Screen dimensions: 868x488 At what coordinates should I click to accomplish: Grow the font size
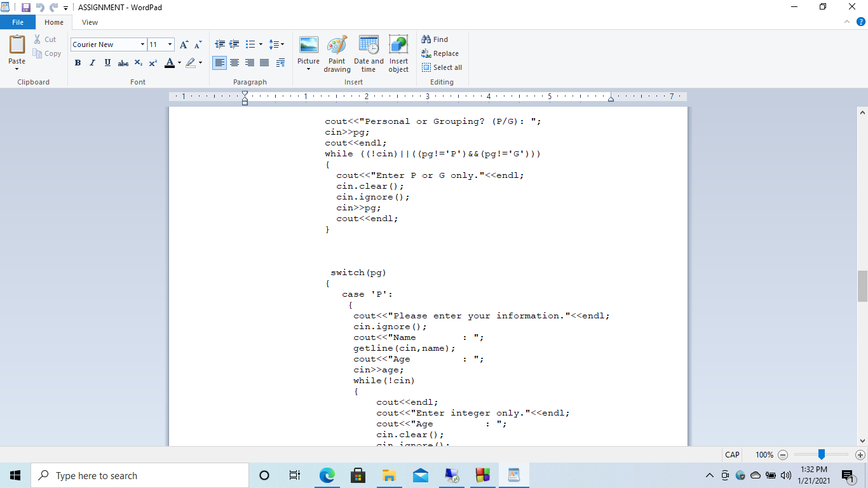click(184, 44)
